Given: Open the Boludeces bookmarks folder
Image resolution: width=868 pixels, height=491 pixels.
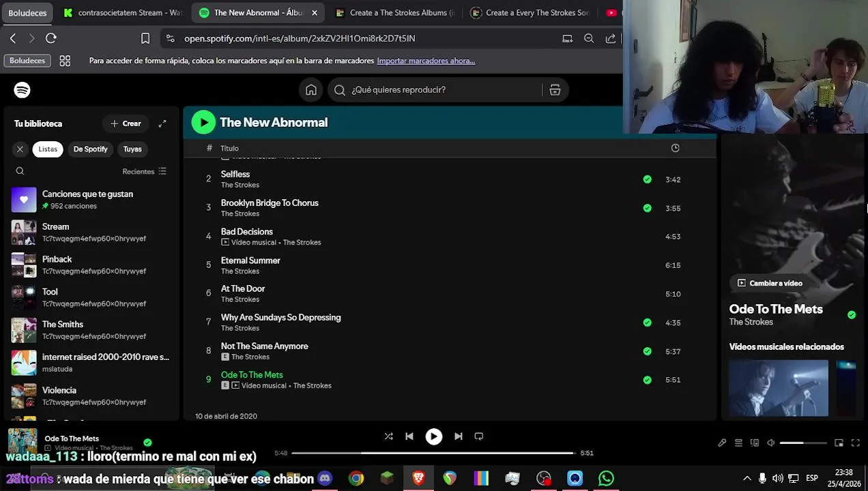Looking at the screenshot, I should pyautogui.click(x=27, y=61).
